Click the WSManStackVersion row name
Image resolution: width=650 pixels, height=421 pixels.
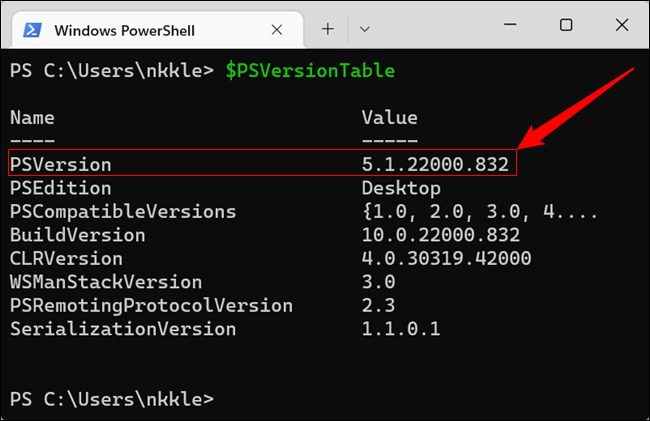[106, 282]
